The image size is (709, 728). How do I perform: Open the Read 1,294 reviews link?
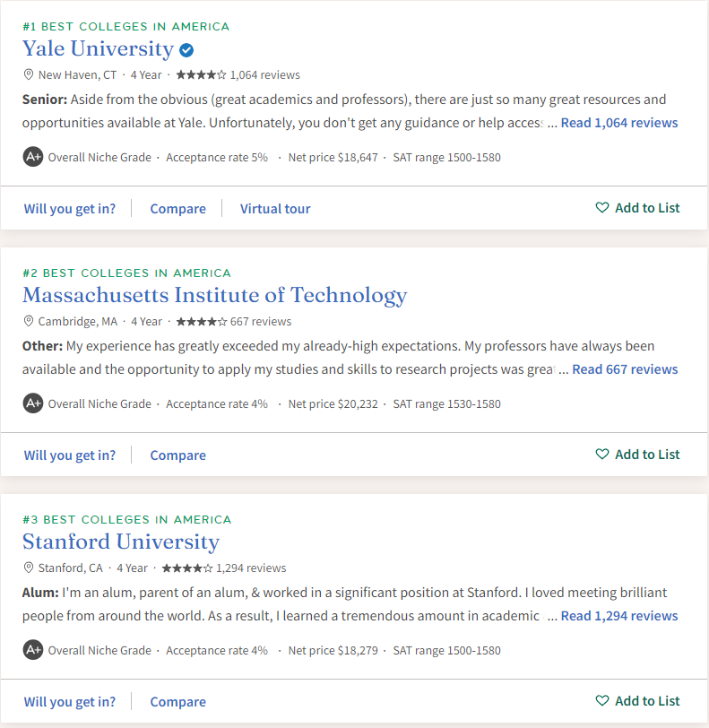pyautogui.click(x=619, y=616)
